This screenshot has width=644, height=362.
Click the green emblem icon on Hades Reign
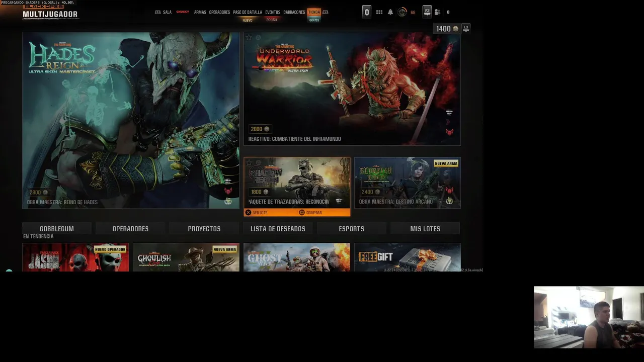tap(228, 201)
